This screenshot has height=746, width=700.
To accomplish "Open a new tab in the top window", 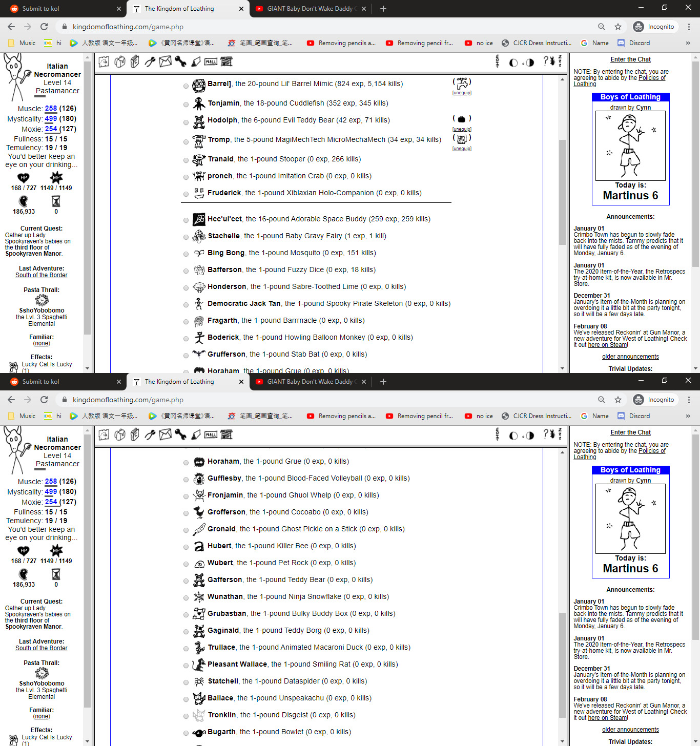I will coord(383,9).
